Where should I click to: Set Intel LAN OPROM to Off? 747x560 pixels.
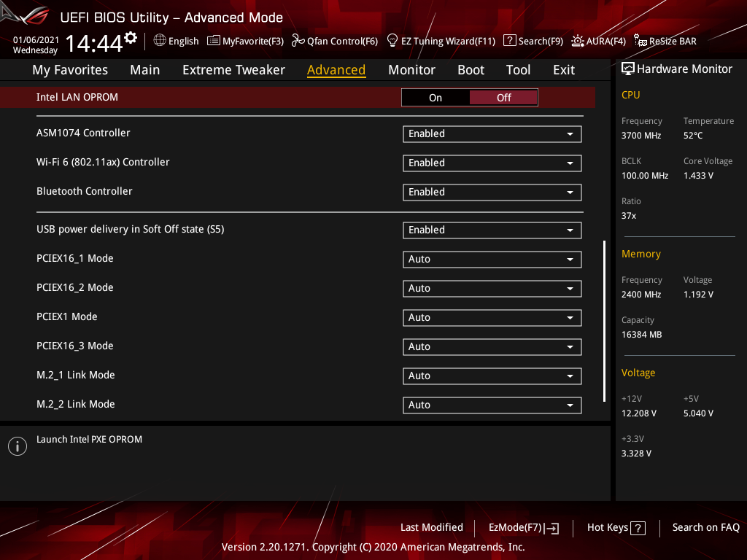[x=503, y=98]
